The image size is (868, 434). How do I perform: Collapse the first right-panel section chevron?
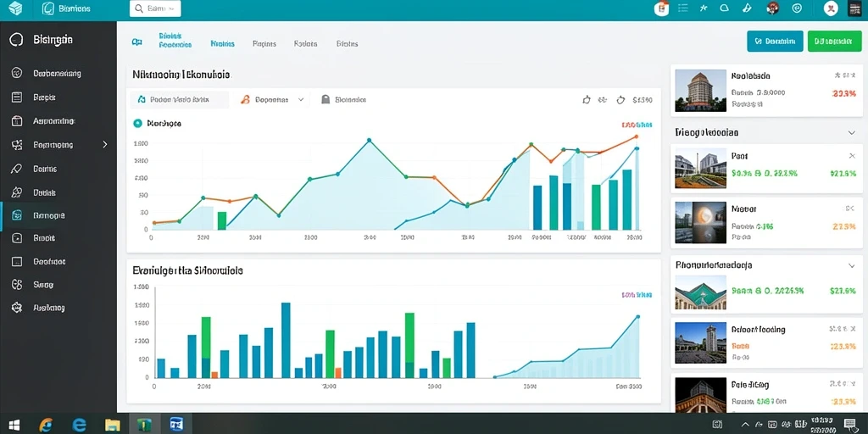tap(852, 133)
